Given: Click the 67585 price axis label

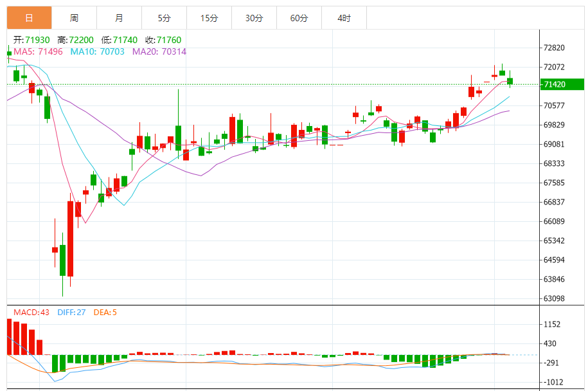Looking at the screenshot, I should tap(554, 183).
